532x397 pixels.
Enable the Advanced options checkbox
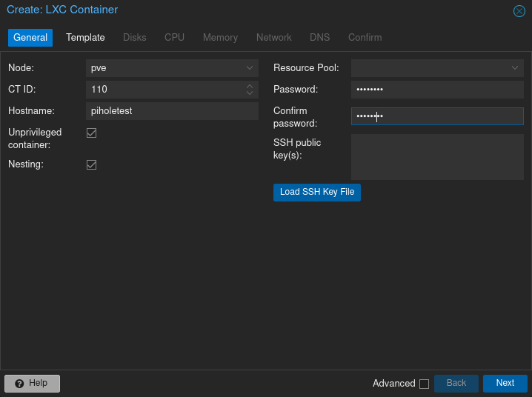coord(424,384)
